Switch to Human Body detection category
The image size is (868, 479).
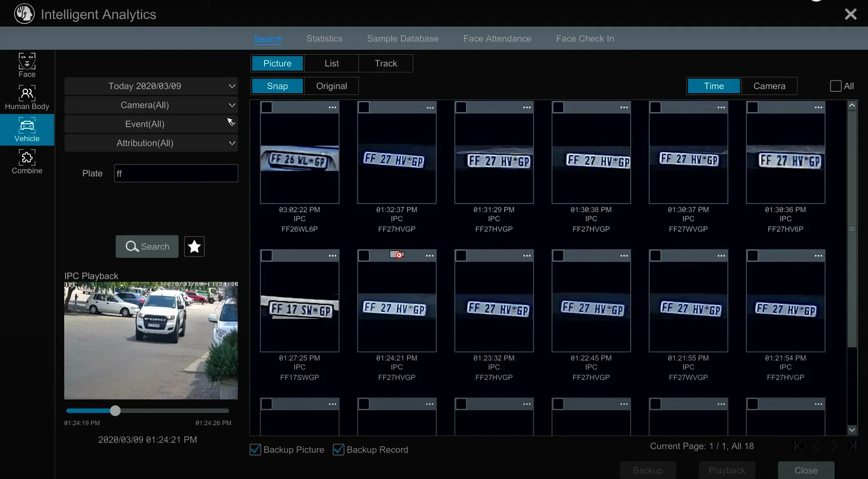27,97
